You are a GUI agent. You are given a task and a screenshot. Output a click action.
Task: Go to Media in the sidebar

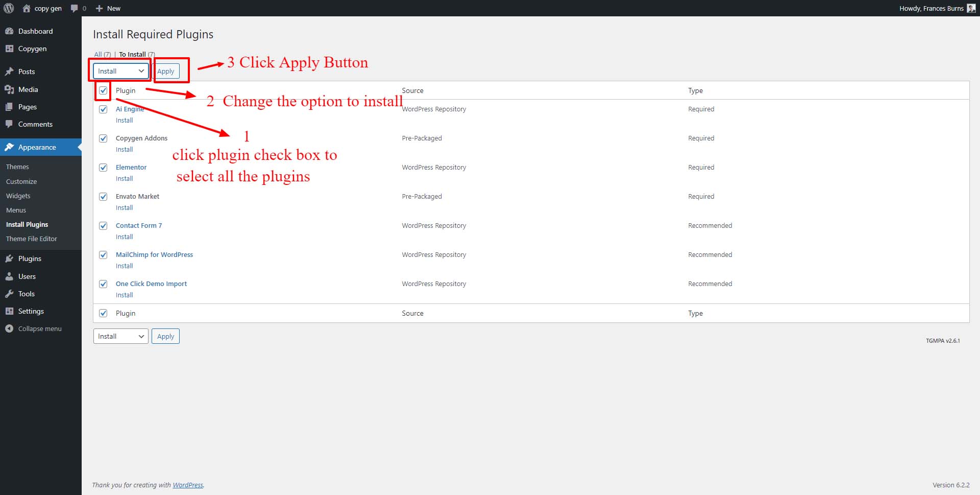point(28,89)
